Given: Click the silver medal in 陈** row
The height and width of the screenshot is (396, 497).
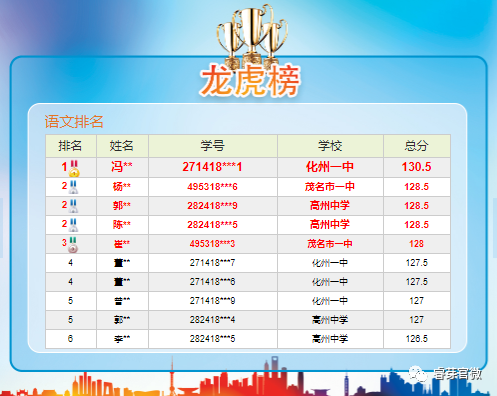Looking at the screenshot, I should pos(73,225).
